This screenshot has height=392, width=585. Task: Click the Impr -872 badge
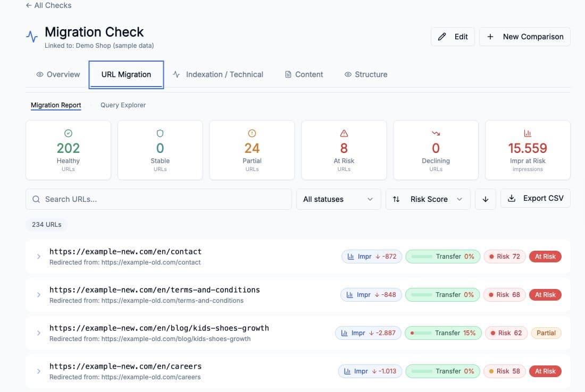(x=372, y=257)
